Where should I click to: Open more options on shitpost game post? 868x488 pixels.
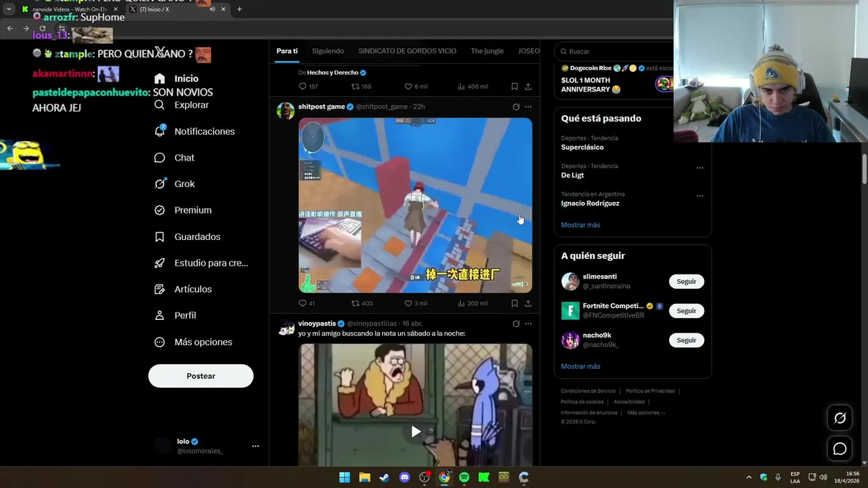(x=528, y=107)
